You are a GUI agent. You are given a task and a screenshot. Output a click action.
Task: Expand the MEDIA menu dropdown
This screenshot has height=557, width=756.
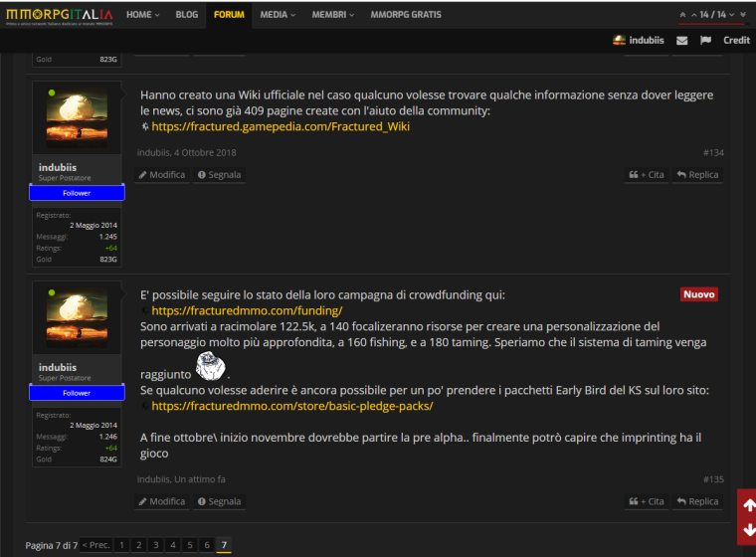279,15
